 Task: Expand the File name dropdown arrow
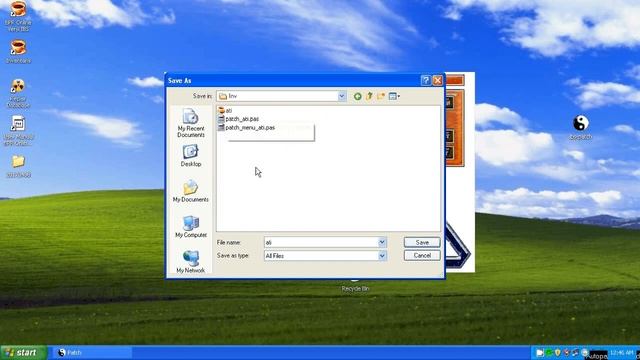(x=382, y=242)
